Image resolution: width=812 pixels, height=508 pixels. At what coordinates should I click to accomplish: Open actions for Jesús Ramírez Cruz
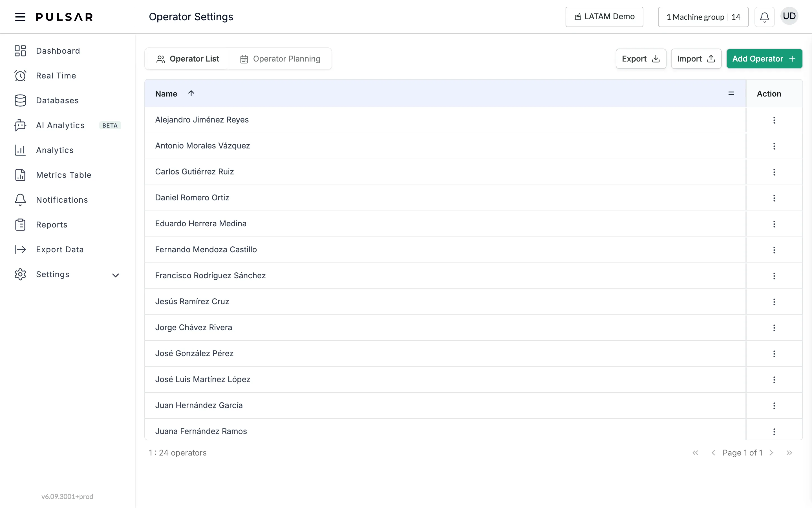coord(774,302)
